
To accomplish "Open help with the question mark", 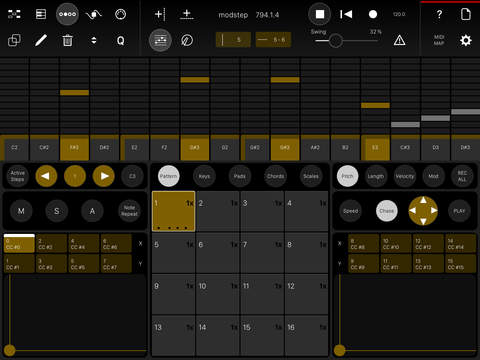I will click(x=439, y=14).
